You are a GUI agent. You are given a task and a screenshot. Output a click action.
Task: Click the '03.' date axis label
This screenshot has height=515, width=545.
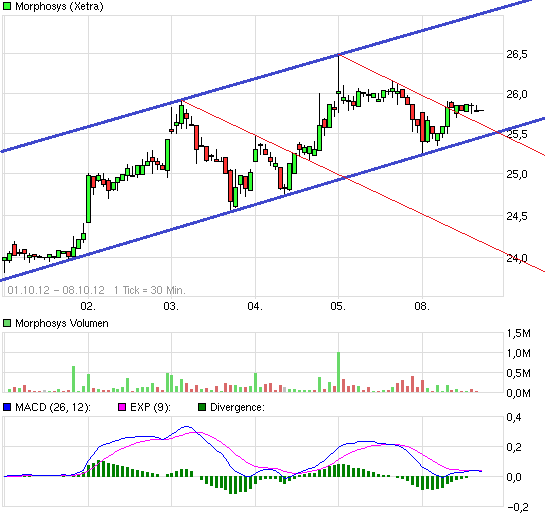[x=171, y=306]
